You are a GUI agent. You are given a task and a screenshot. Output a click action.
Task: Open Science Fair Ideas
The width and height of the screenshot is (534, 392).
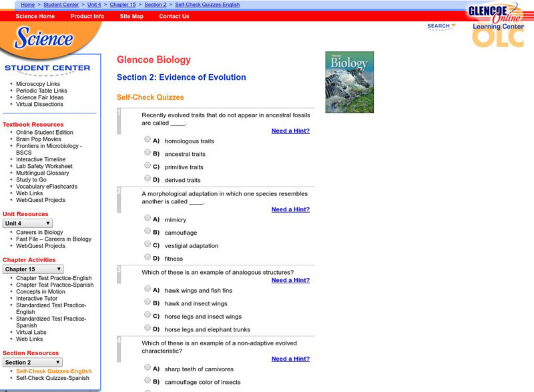pyautogui.click(x=40, y=97)
